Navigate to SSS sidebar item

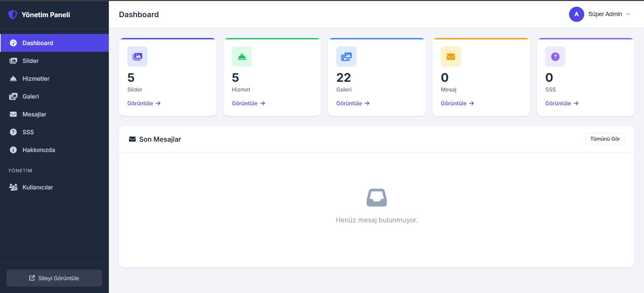coord(54,132)
